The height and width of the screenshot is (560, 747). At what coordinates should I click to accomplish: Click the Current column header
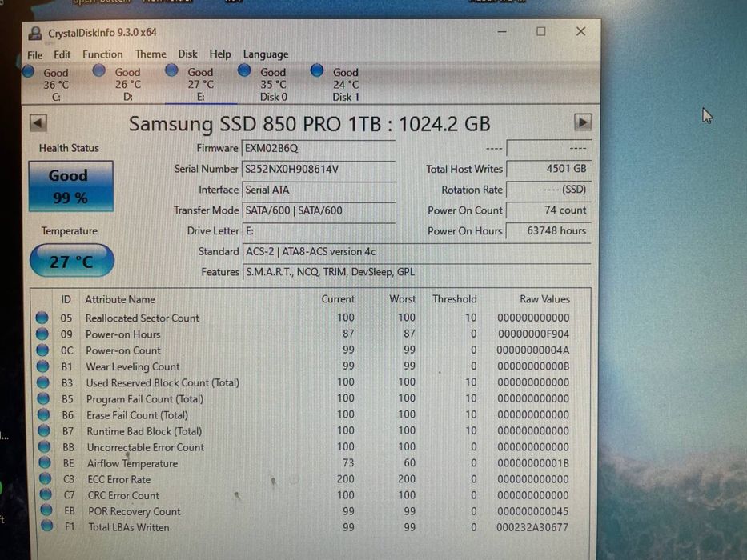tap(338, 299)
